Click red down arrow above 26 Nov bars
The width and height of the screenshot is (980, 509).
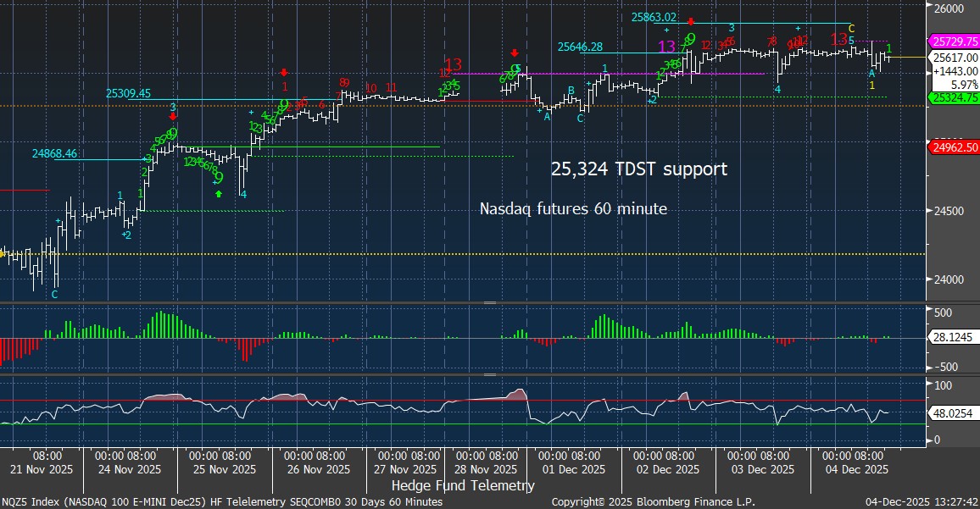(x=285, y=73)
